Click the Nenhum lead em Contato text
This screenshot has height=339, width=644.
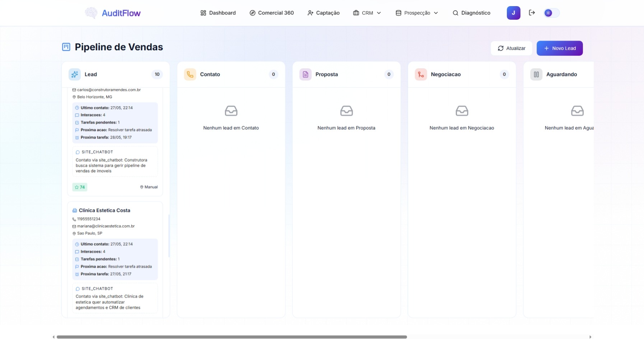click(231, 128)
